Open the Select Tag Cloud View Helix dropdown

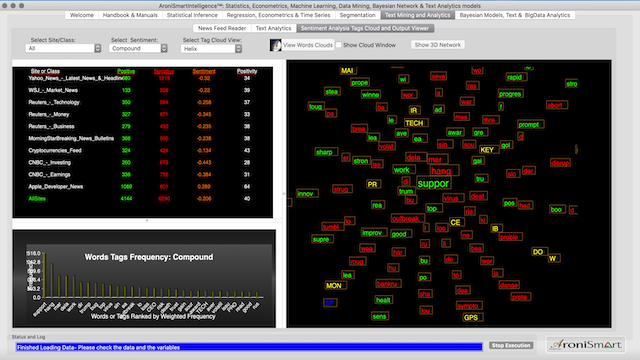pos(211,49)
